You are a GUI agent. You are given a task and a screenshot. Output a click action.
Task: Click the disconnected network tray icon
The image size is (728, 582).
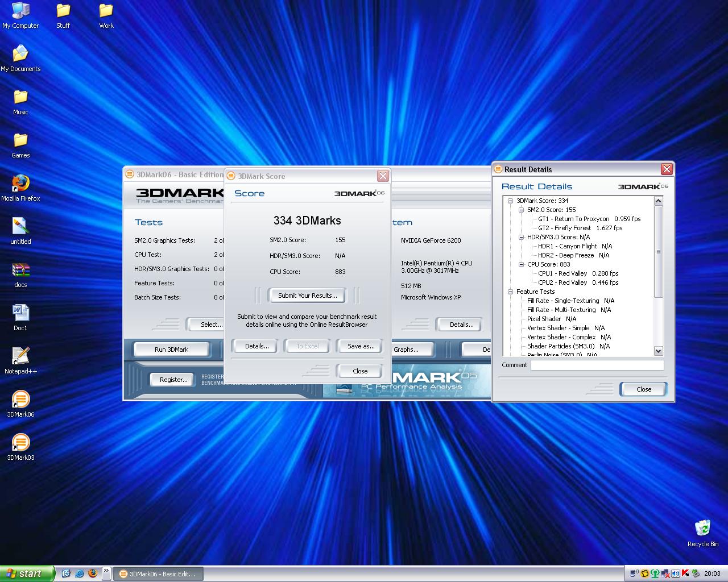tap(665, 573)
